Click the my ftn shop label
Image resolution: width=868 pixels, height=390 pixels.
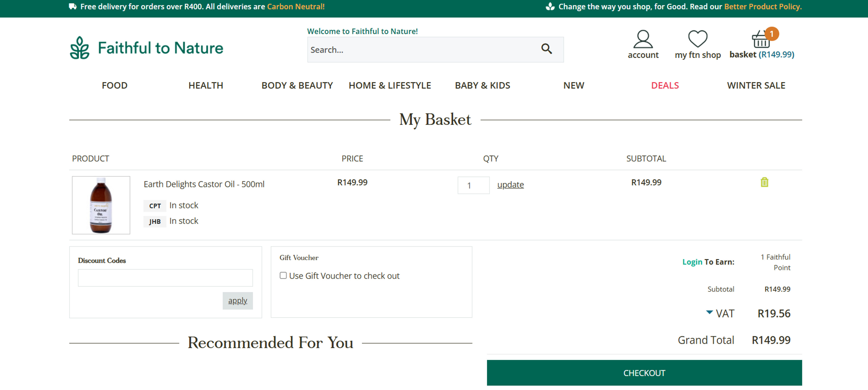[698, 55]
